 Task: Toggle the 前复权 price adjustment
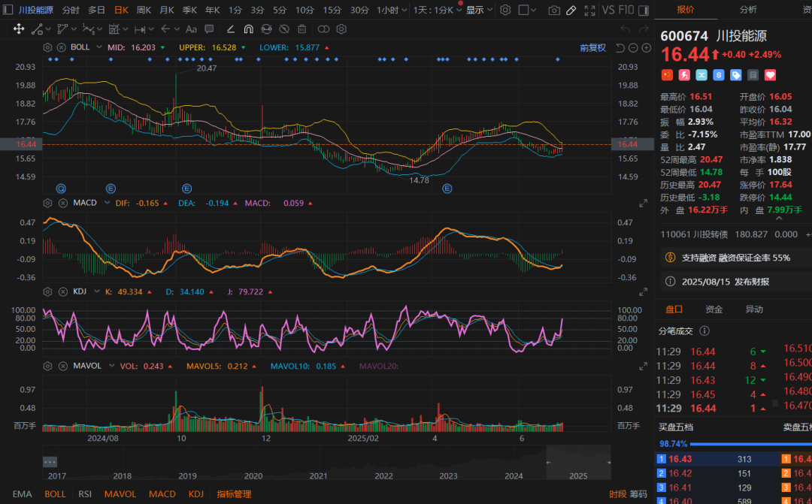(x=593, y=48)
